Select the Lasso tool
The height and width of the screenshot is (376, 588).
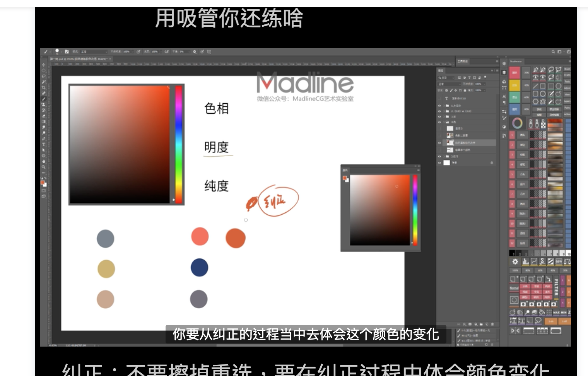pyautogui.click(x=43, y=77)
